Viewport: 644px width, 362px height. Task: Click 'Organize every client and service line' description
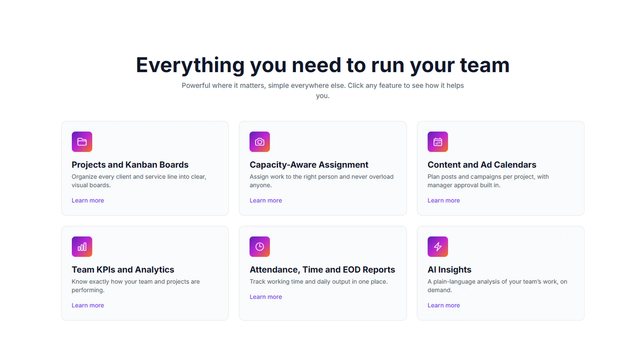coord(139,181)
